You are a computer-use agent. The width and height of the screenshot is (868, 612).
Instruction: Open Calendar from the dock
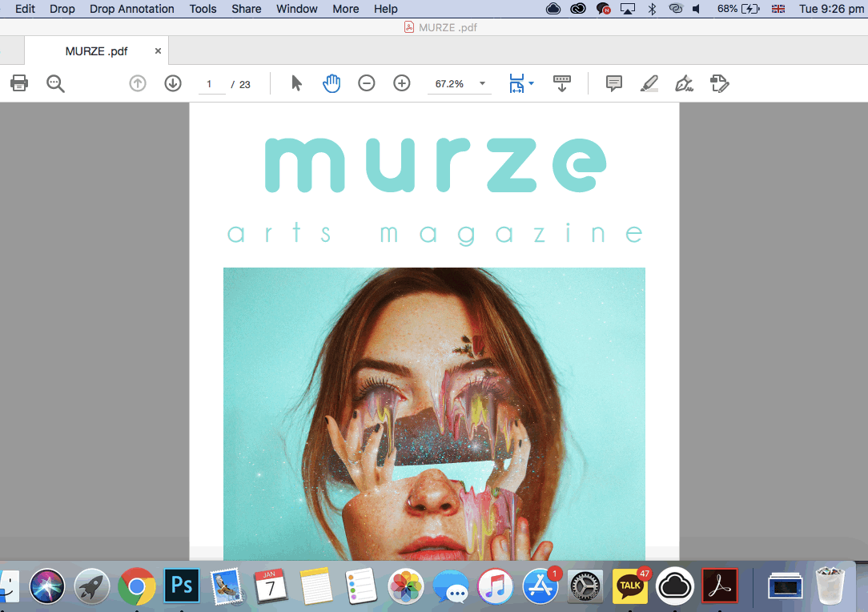click(x=270, y=586)
